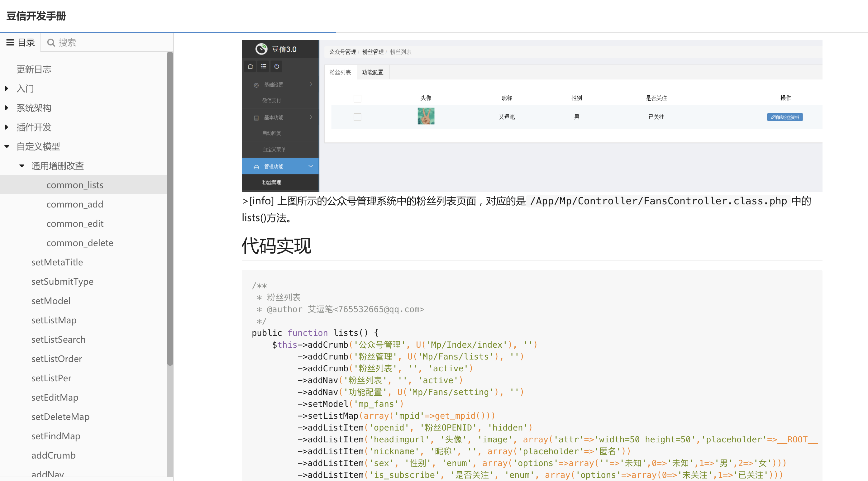868x481 pixels.
Task: Click the power icon in 豆信 panel
Action: coord(277,66)
